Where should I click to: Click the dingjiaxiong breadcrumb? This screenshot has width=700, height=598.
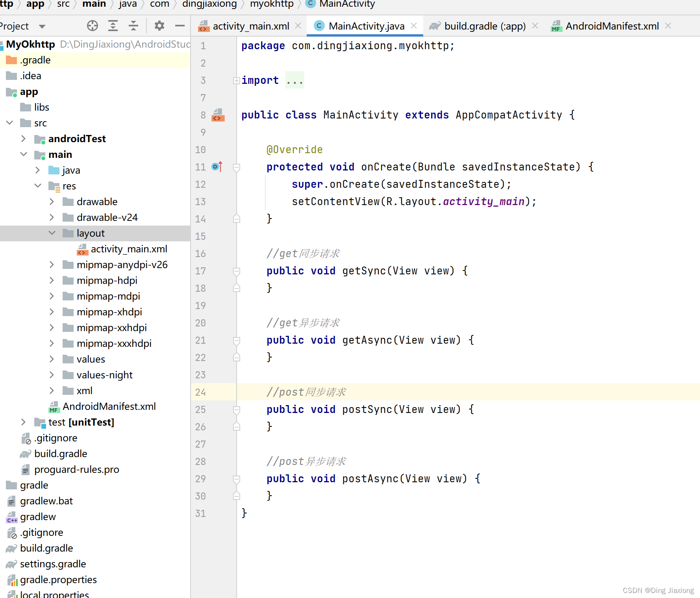point(209,4)
